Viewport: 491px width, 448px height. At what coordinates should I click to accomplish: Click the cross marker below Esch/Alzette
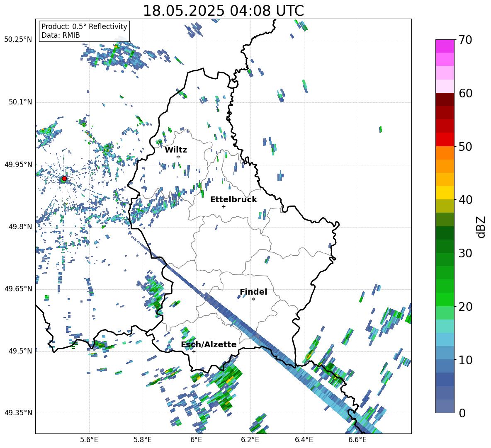(x=194, y=351)
